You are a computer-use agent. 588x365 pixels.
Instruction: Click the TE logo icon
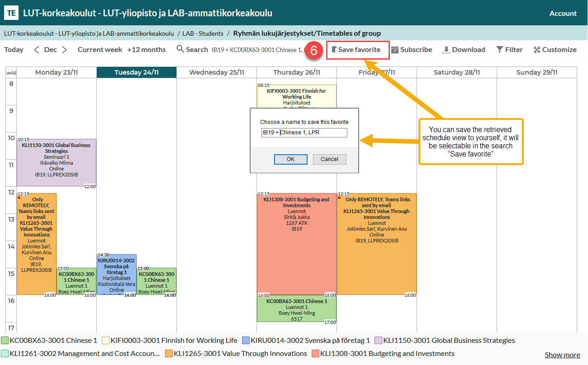coord(11,13)
